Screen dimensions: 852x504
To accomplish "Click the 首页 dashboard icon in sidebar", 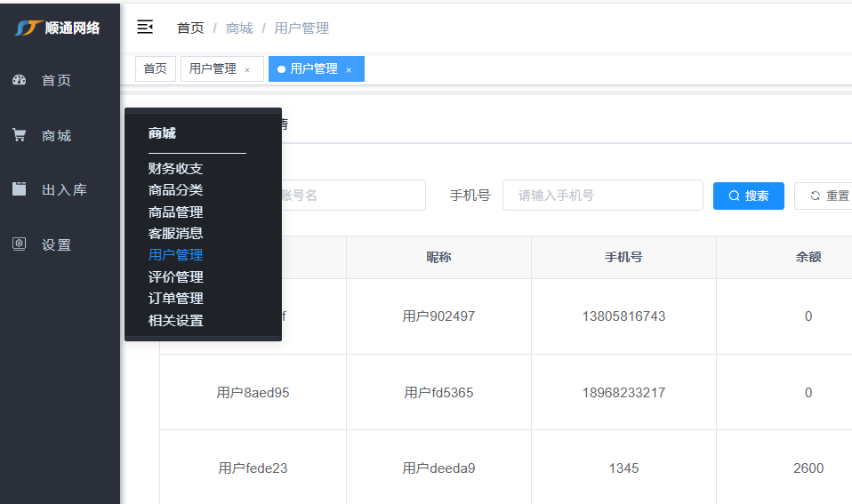I will click(20, 80).
